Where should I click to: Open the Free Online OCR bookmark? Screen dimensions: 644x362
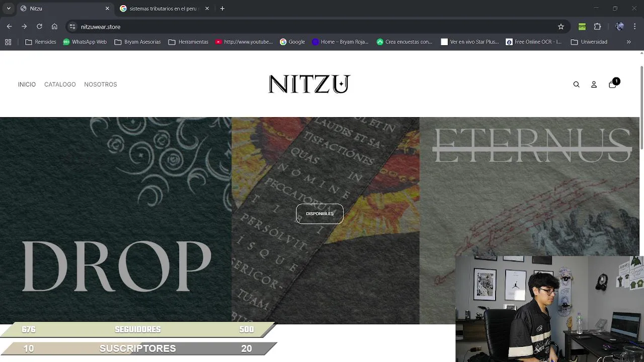(x=534, y=42)
